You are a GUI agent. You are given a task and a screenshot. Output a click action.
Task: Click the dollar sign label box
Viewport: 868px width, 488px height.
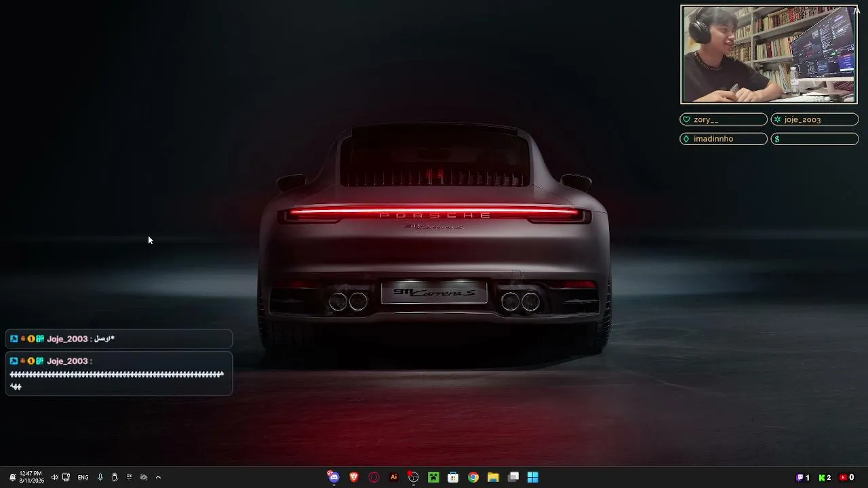pos(814,139)
